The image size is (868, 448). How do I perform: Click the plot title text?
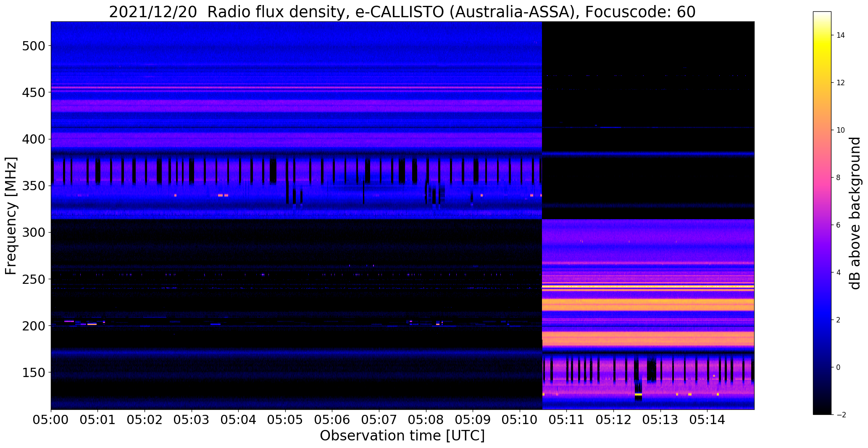point(402,12)
